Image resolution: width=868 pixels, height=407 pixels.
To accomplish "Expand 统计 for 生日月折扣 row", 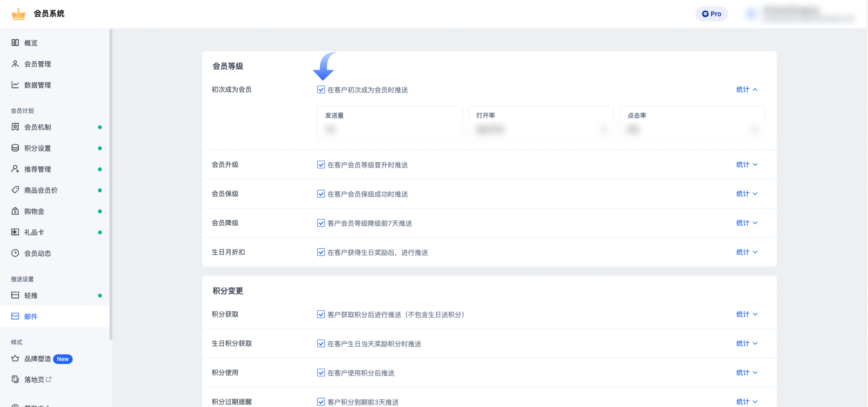I will click(x=747, y=252).
